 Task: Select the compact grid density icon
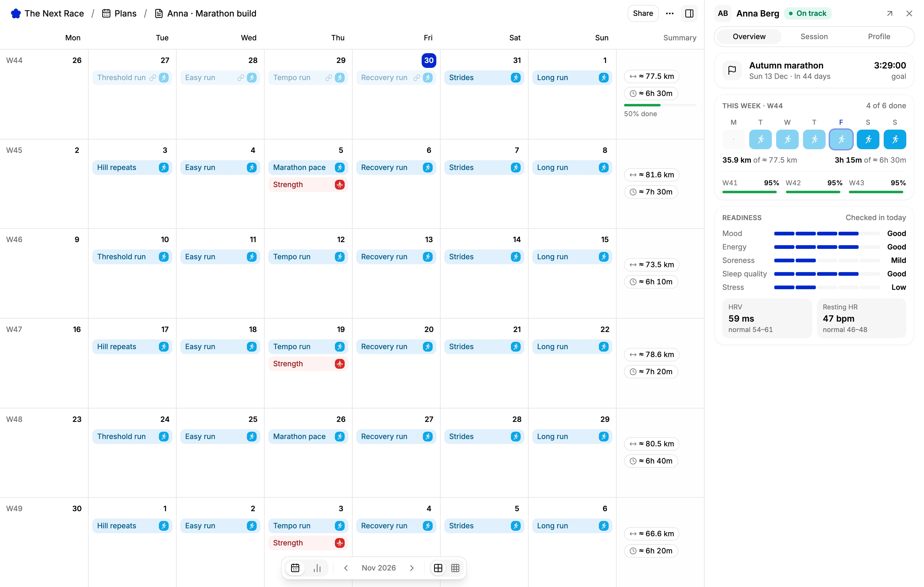(455, 568)
